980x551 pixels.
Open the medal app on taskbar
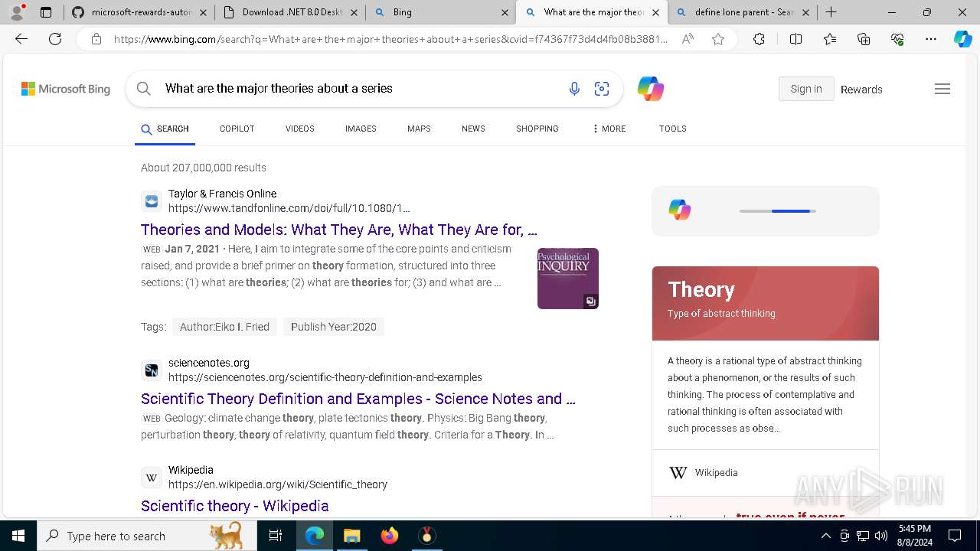(x=427, y=536)
